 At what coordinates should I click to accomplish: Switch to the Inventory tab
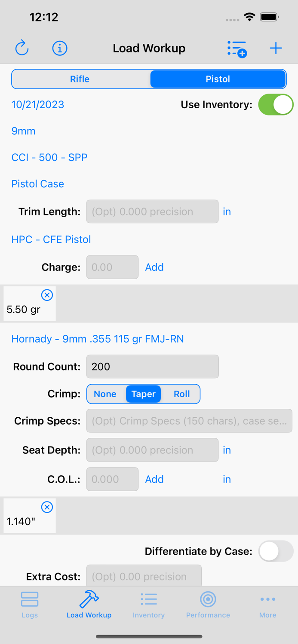149,604
